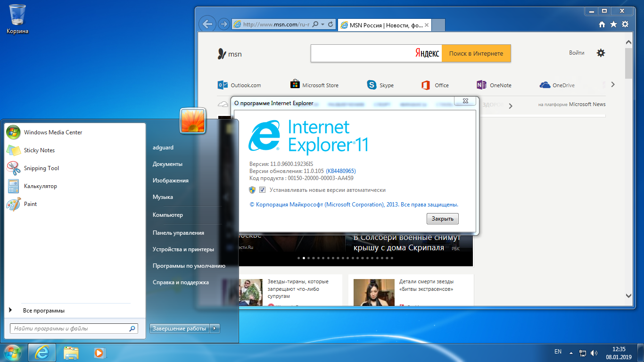Open EN language indicator in taskbar
This screenshot has height=362, width=644.
click(x=558, y=352)
